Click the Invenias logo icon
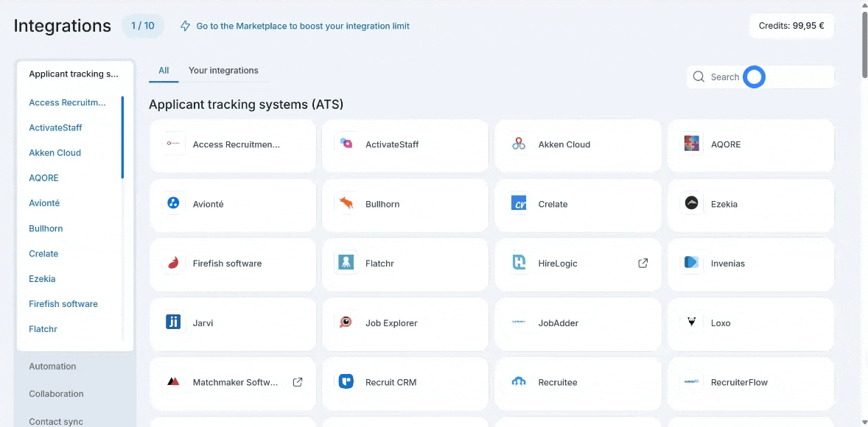The width and height of the screenshot is (868, 427). tap(691, 264)
